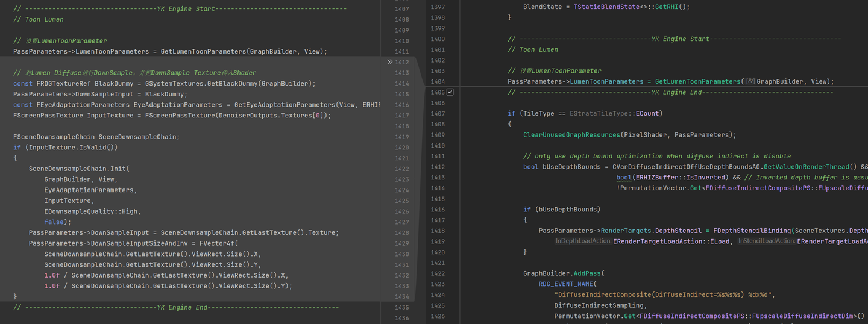Click the InStencilLoadAction parameter hint
The image size is (868, 324).
coord(766,241)
